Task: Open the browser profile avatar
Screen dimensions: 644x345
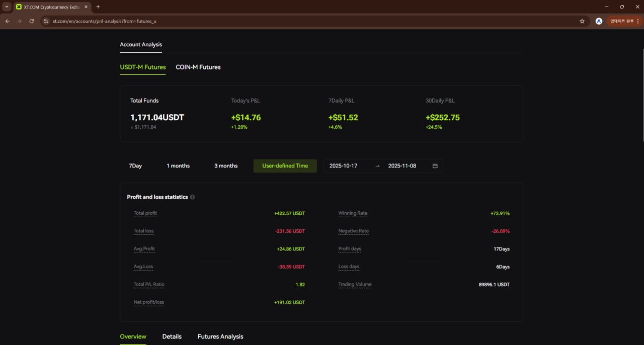Action: pos(599,21)
